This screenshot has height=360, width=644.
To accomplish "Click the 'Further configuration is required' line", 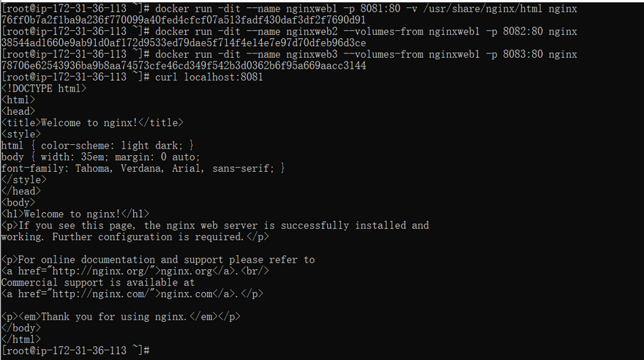I will click(135, 237).
